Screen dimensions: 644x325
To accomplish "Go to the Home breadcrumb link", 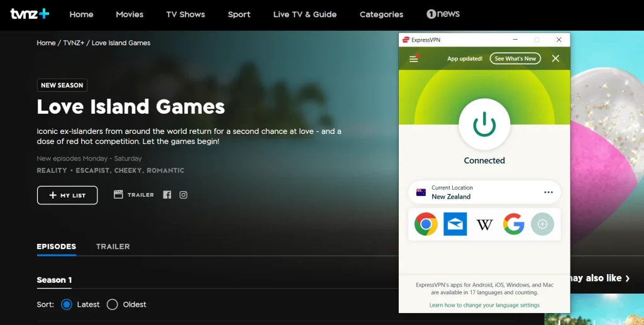I will (x=46, y=43).
